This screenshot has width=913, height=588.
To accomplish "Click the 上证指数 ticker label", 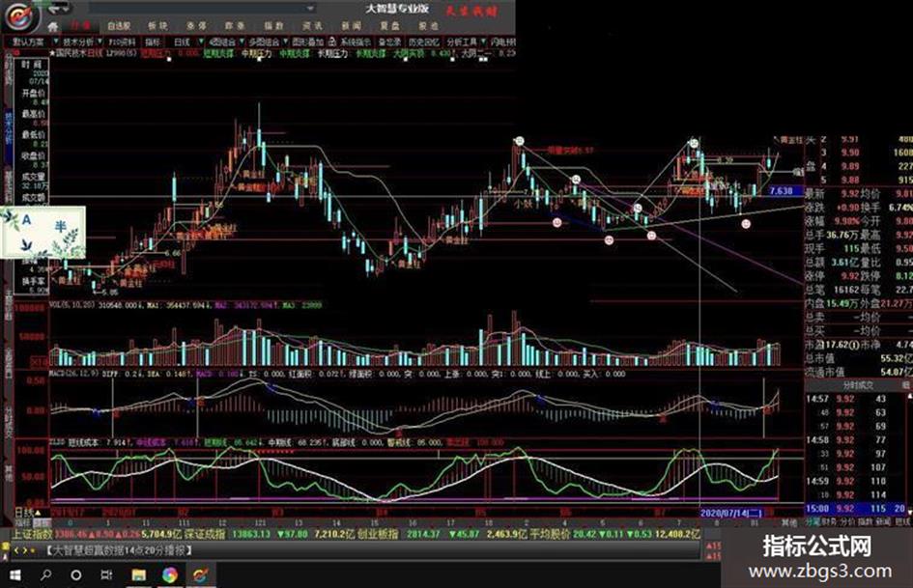I will tap(32, 534).
